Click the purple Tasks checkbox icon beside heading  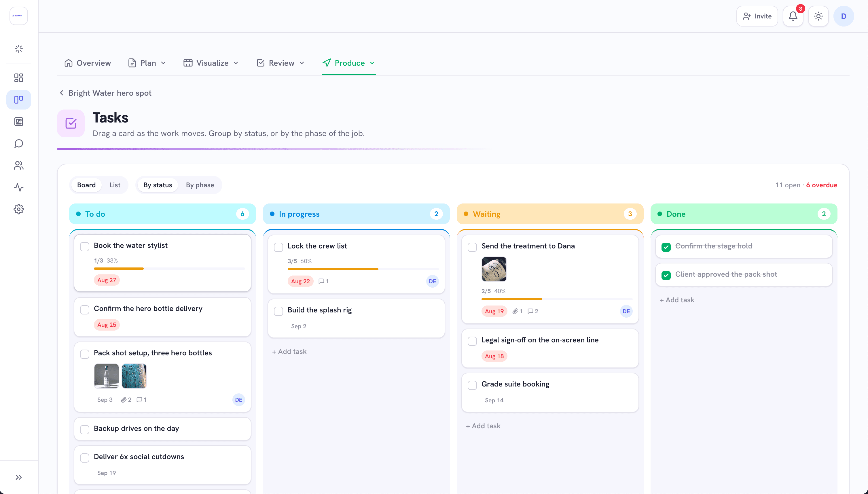coord(71,123)
